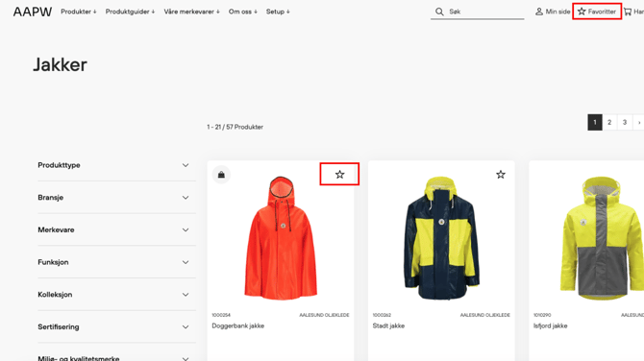Click the Doggerbank jakke product name
The width and height of the screenshot is (644, 361).
click(237, 325)
